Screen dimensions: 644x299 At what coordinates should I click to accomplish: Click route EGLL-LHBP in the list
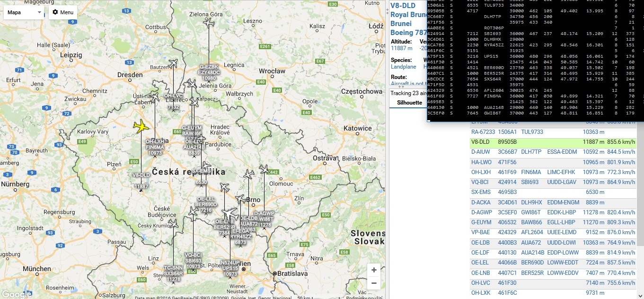coord(562,222)
